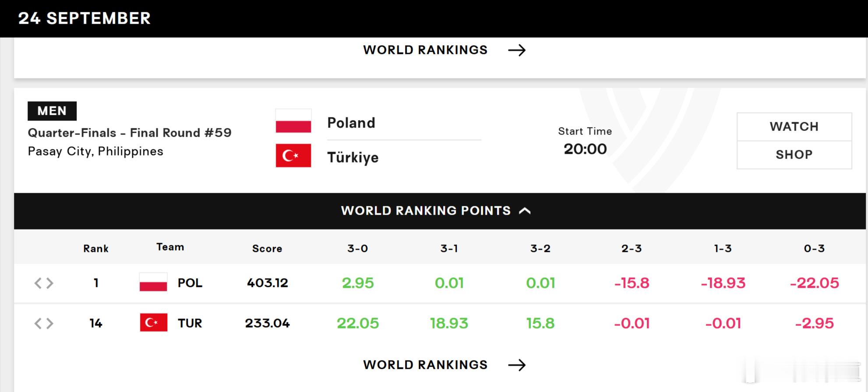
Task: Click the arrow beside top World Rankings
Action: (517, 50)
